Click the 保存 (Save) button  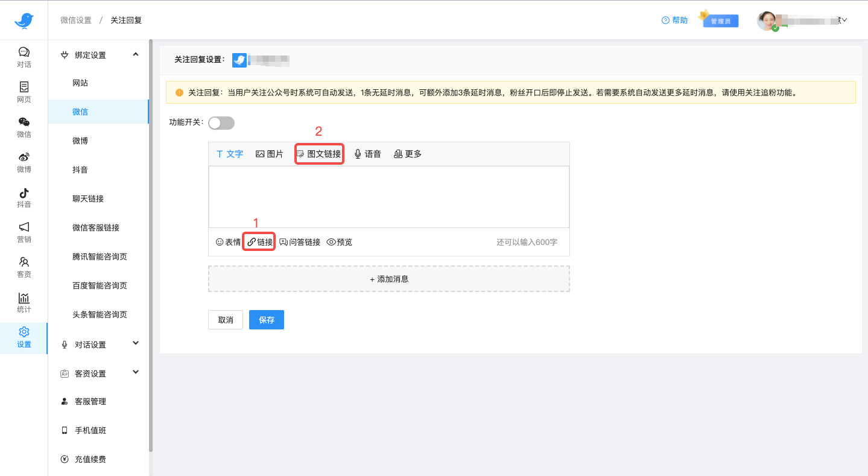266,320
